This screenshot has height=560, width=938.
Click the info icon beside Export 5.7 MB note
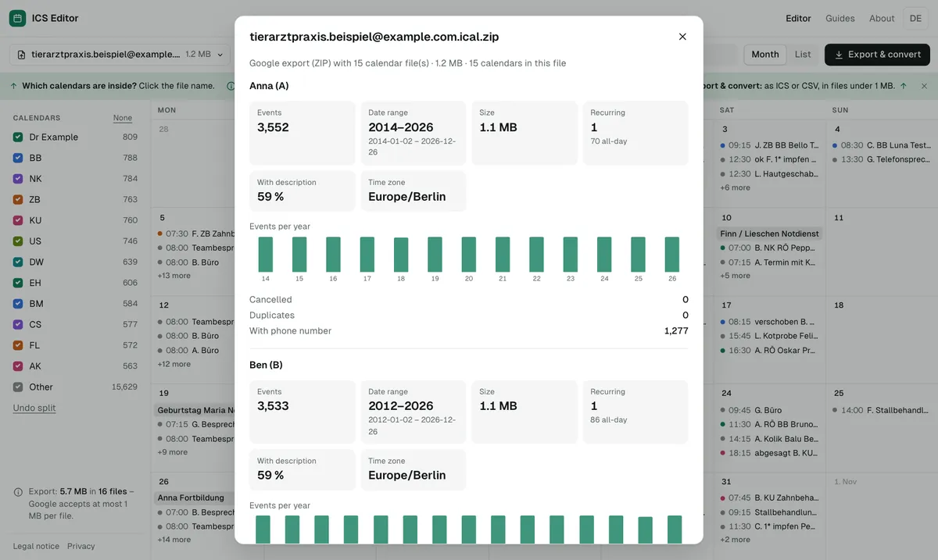(x=18, y=492)
